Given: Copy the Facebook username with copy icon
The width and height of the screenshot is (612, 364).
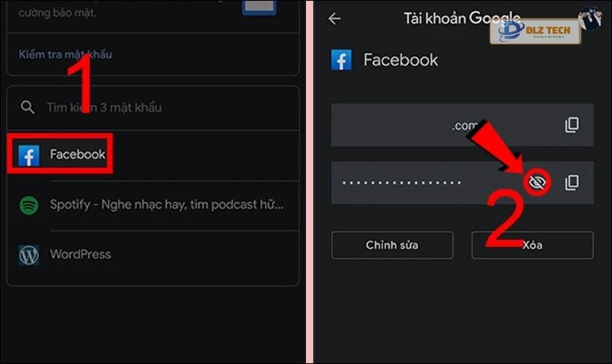Looking at the screenshot, I should 572,124.
